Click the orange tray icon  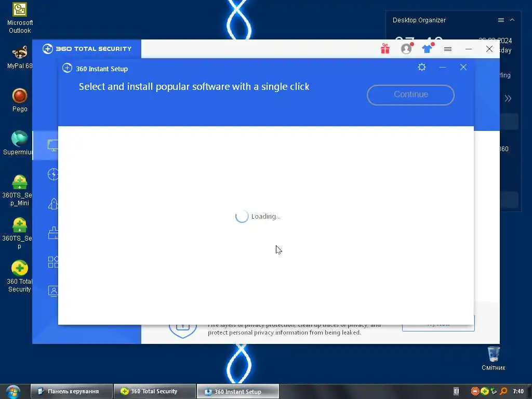click(x=475, y=391)
